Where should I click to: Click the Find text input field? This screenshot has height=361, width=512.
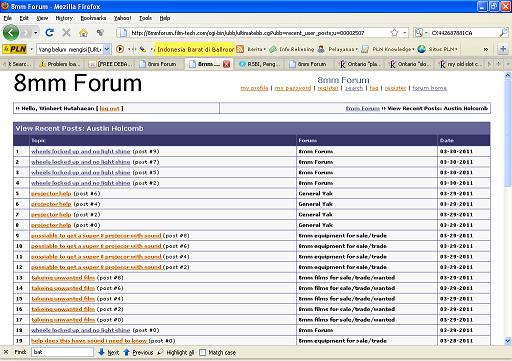(x=62, y=352)
